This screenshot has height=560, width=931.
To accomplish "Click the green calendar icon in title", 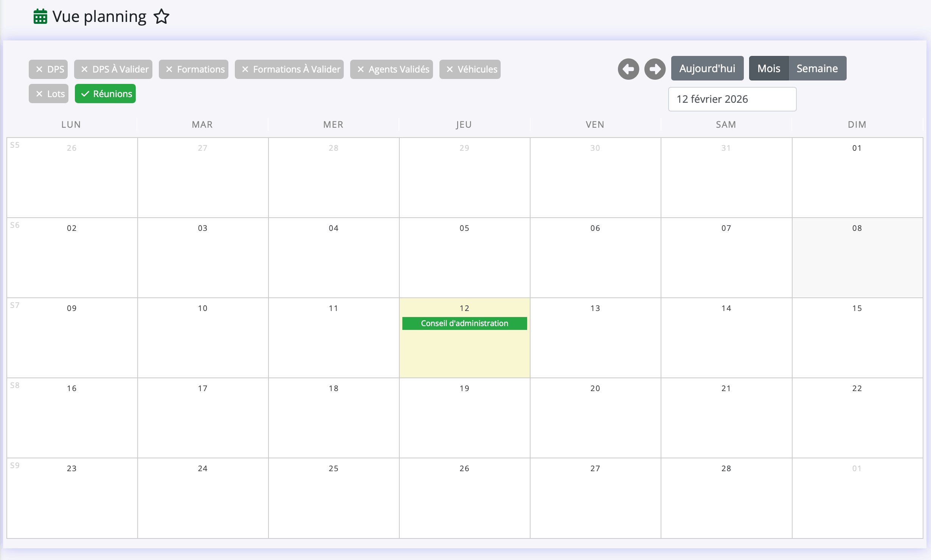I will (x=40, y=17).
